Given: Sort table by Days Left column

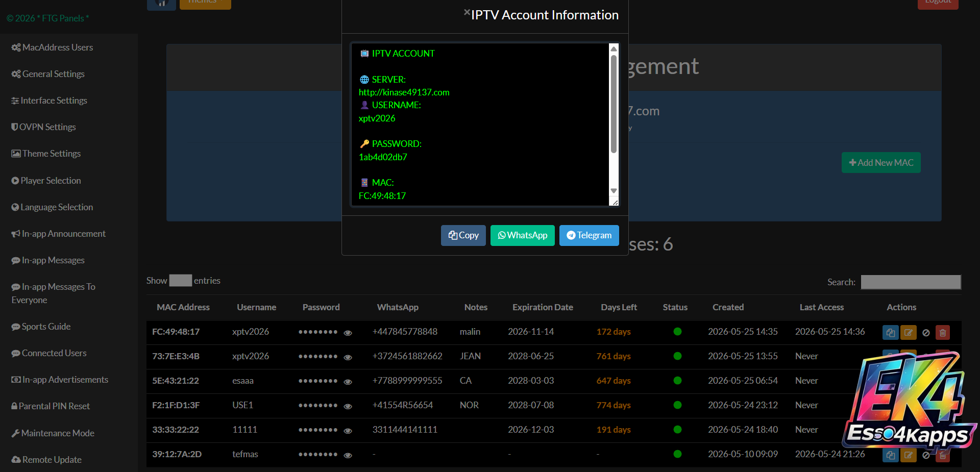Looking at the screenshot, I should pos(619,307).
